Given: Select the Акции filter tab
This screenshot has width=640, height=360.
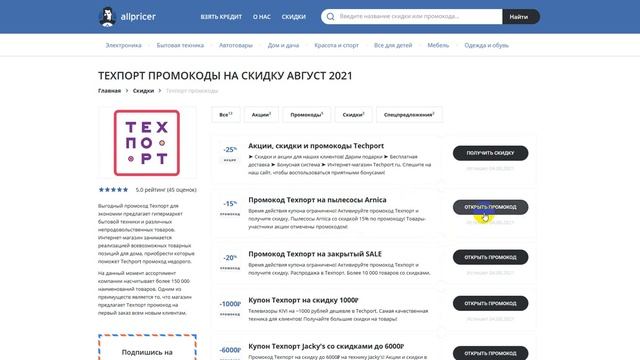Looking at the screenshot, I should (x=261, y=115).
